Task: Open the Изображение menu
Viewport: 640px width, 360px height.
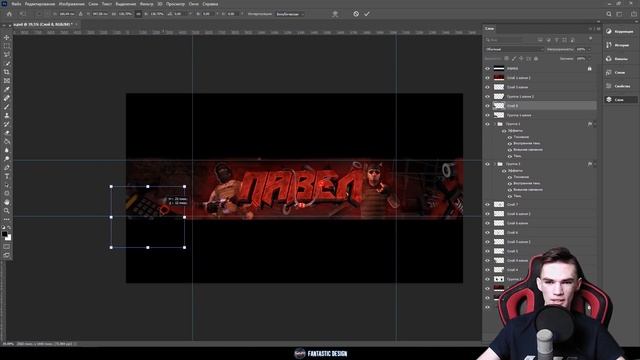Action: (x=71, y=4)
